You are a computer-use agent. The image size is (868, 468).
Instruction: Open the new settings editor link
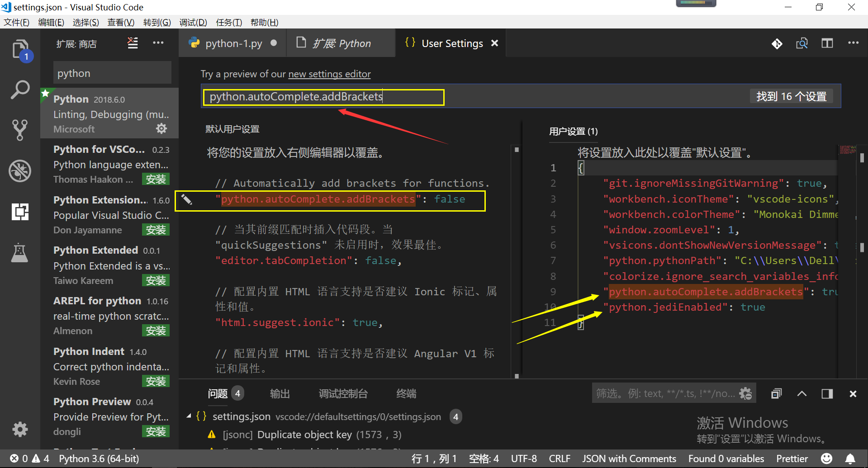329,74
